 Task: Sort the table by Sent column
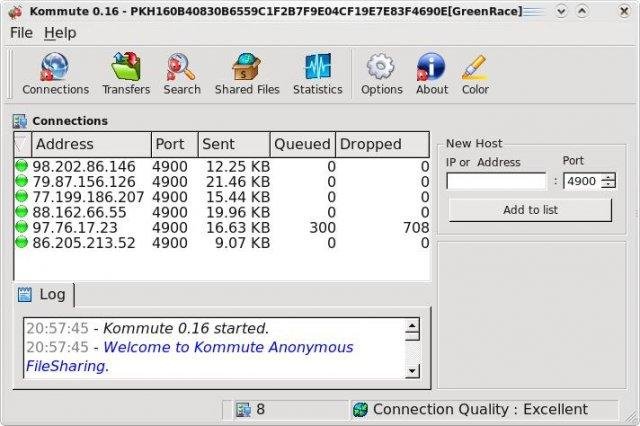tap(234, 144)
